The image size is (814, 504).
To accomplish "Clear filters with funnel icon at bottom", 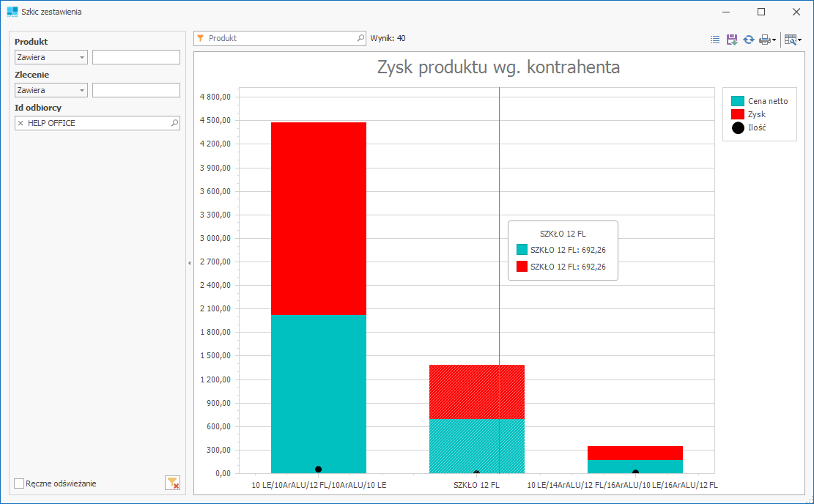I will click(172, 483).
